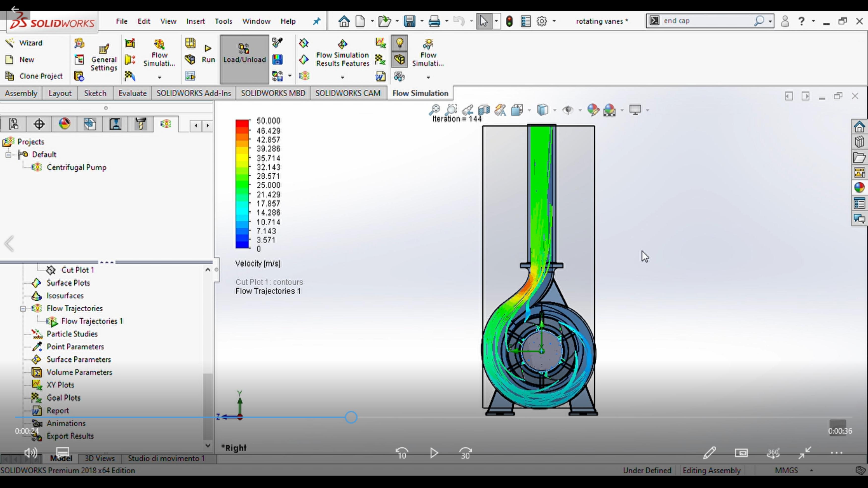Toggle the pin menu bar icon
This screenshot has height=488, width=868.
[x=316, y=22]
